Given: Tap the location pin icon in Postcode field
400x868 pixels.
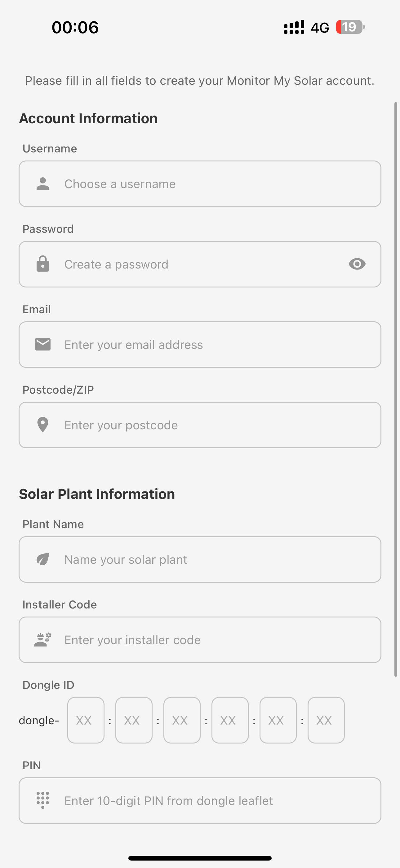Looking at the screenshot, I should pos(43,425).
